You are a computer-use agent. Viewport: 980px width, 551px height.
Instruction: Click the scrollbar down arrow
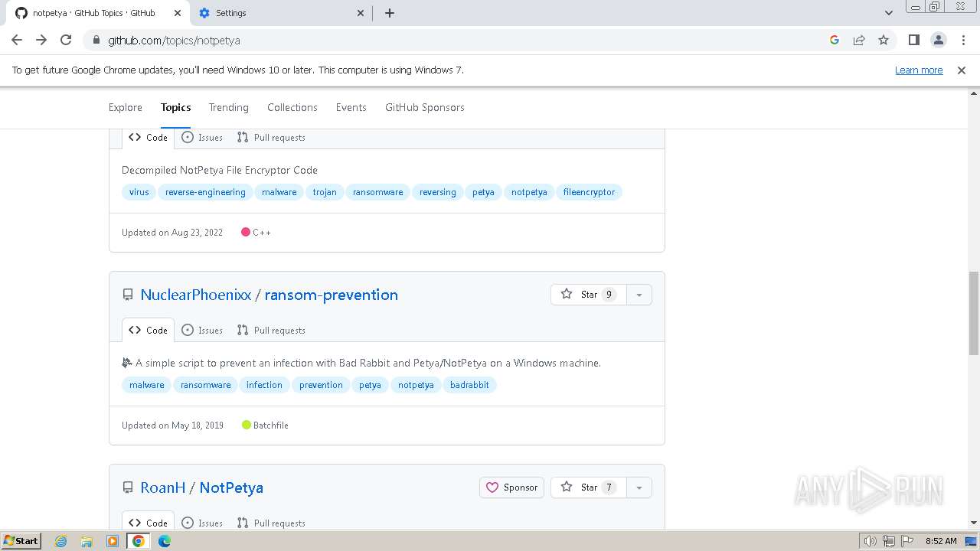coord(973,523)
